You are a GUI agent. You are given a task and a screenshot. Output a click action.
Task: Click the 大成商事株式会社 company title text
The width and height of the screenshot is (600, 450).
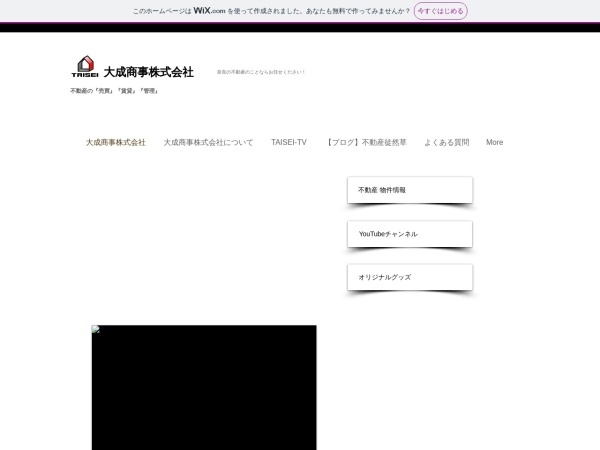148,72
